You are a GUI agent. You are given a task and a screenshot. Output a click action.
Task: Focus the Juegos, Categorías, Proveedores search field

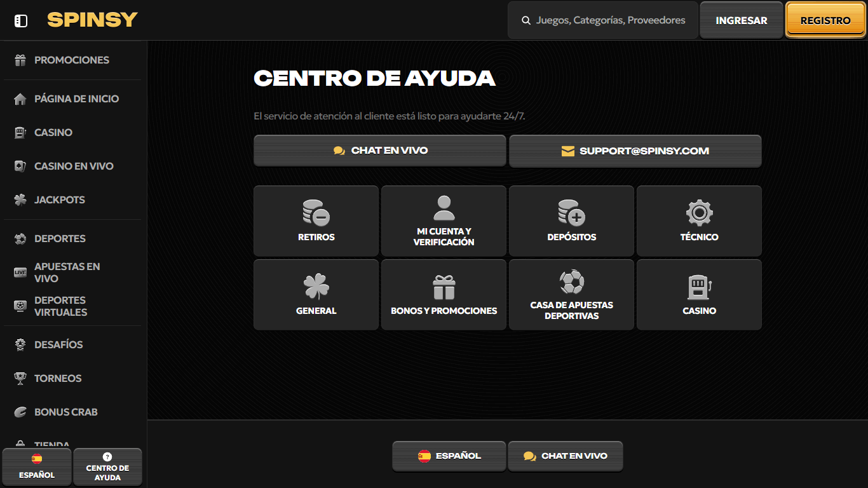(602, 20)
